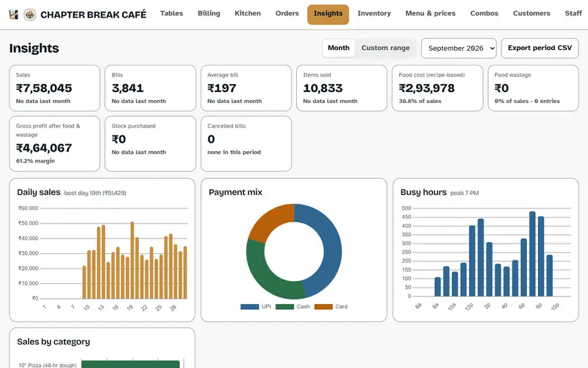
Task: Click the UPI legend color swatch
Action: 250,307
